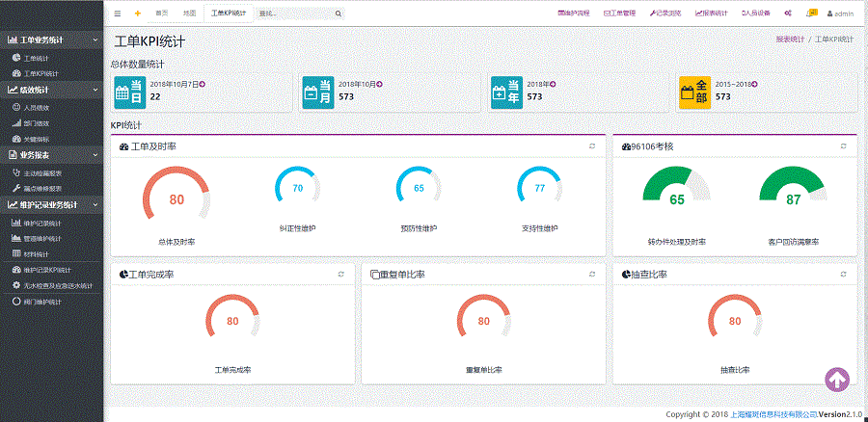Refresh the 96106考核 panel
Image resolution: width=868 pixels, height=422 pixels.
tap(843, 145)
